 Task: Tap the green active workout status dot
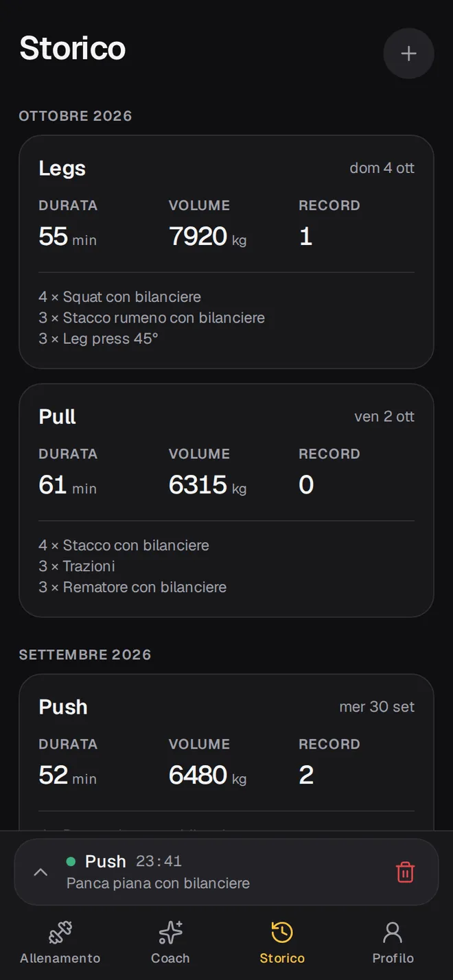(x=71, y=861)
